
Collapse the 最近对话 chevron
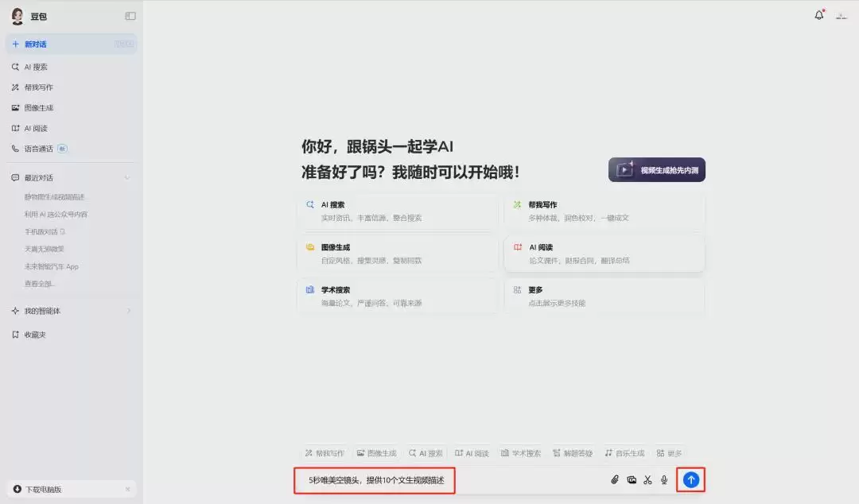pyautogui.click(x=127, y=177)
